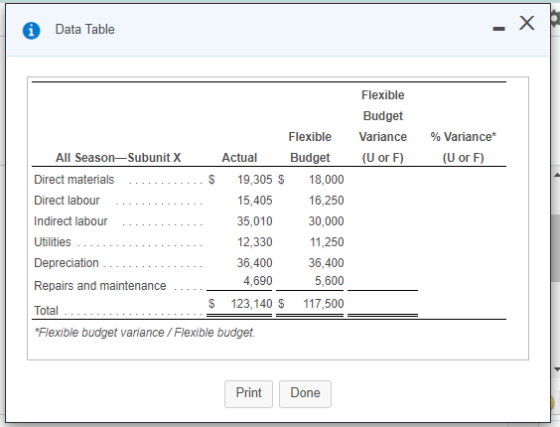
Task: Click the 'Depreciation' row label
Action: pyautogui.click(x=66, y=263)
